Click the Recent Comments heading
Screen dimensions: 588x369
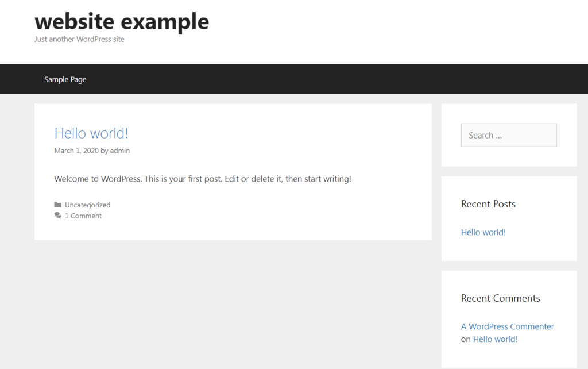pos(500,298)
